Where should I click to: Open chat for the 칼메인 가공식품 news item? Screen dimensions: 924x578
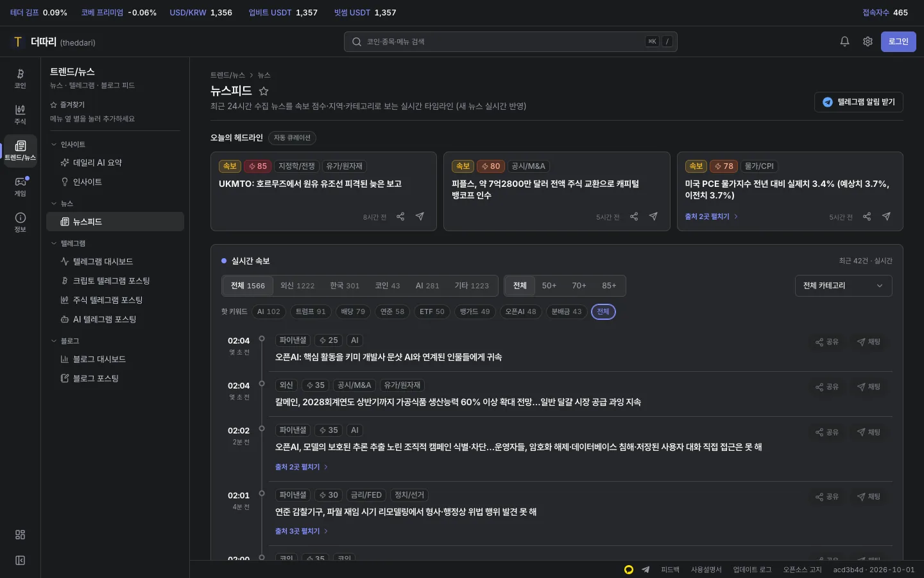[x=869, y=387]
